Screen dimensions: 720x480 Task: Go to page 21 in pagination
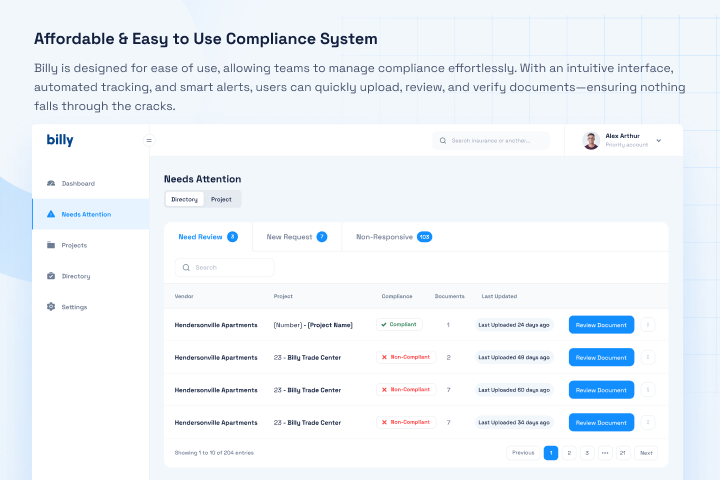tap(623, 453)
